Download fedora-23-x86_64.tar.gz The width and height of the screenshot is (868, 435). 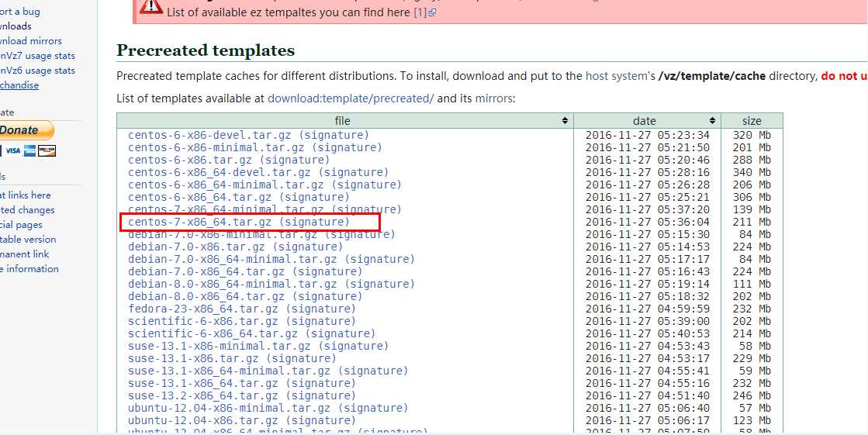coord(203,309)
